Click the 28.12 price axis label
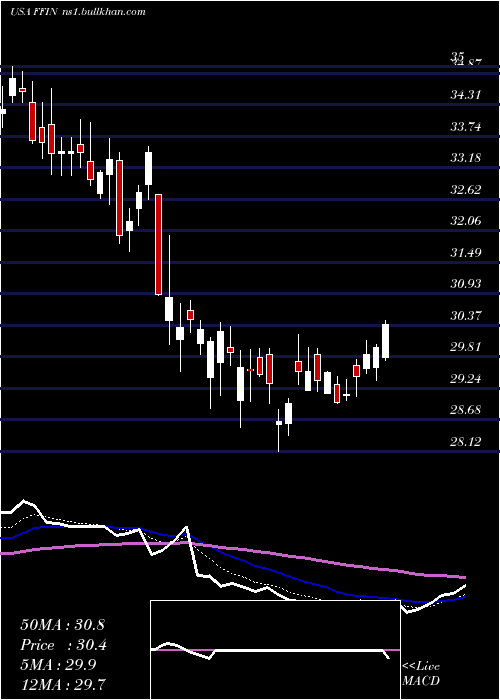This screenshot has height=700, width=500. click(466, 442)
